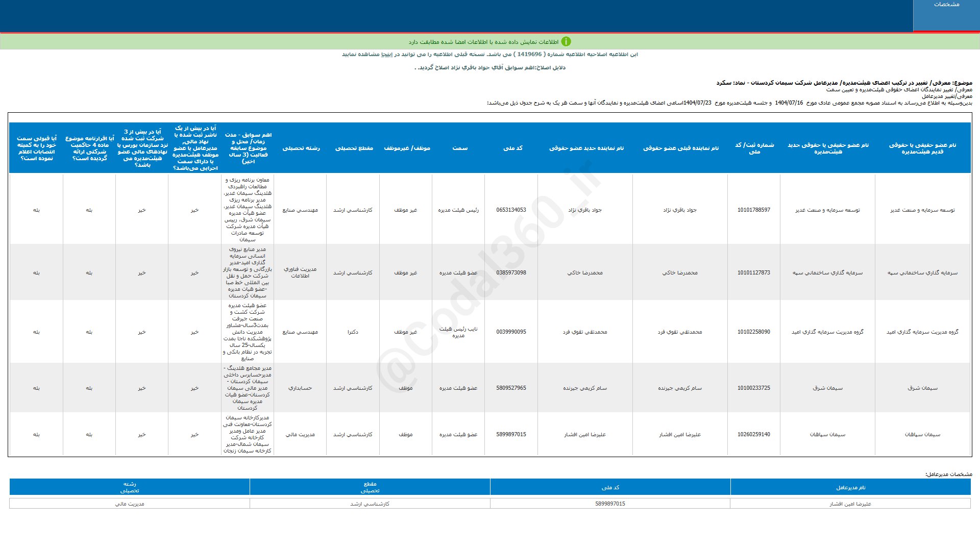Click the سمت column header
Viewport: 980px width, 551px height.
tap(459, 148)
